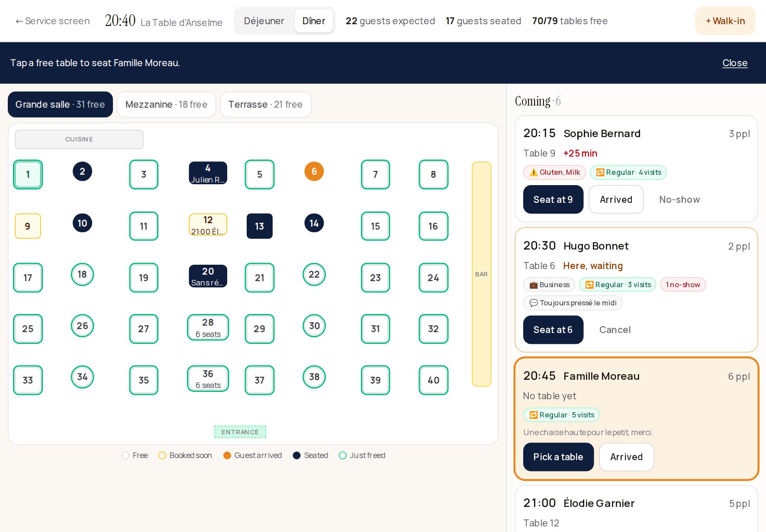Switch to the Mezzanine tab
Image resolution: width=766 pixels, height=532 pixels.
coord(166,105)
